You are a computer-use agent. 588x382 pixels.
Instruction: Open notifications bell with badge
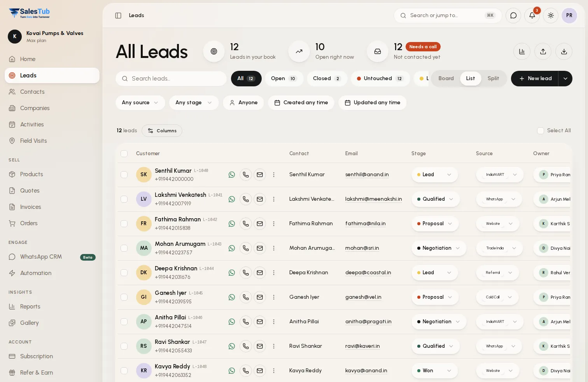(532, 16)
